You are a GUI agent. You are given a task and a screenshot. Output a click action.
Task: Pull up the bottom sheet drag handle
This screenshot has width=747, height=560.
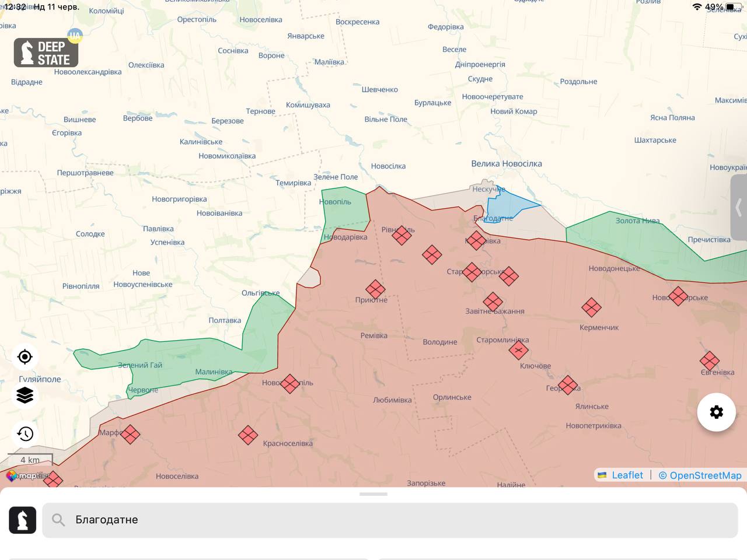point(373,494)
